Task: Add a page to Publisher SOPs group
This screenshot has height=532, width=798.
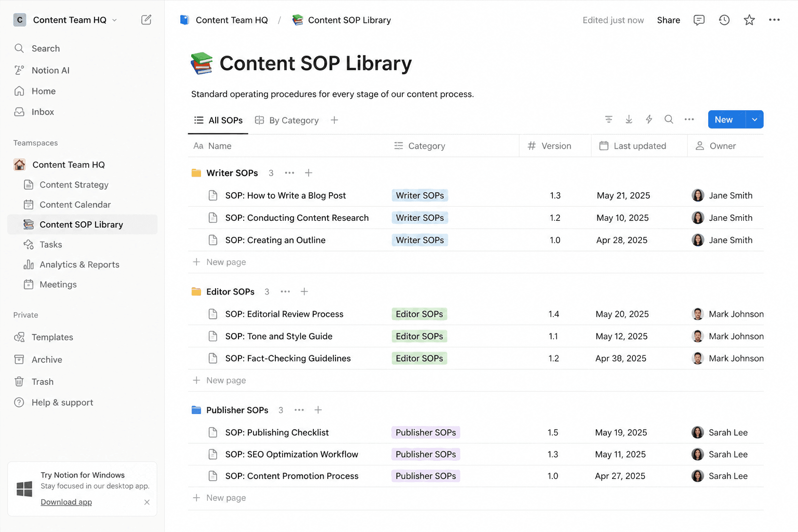Action: [318, 410]
